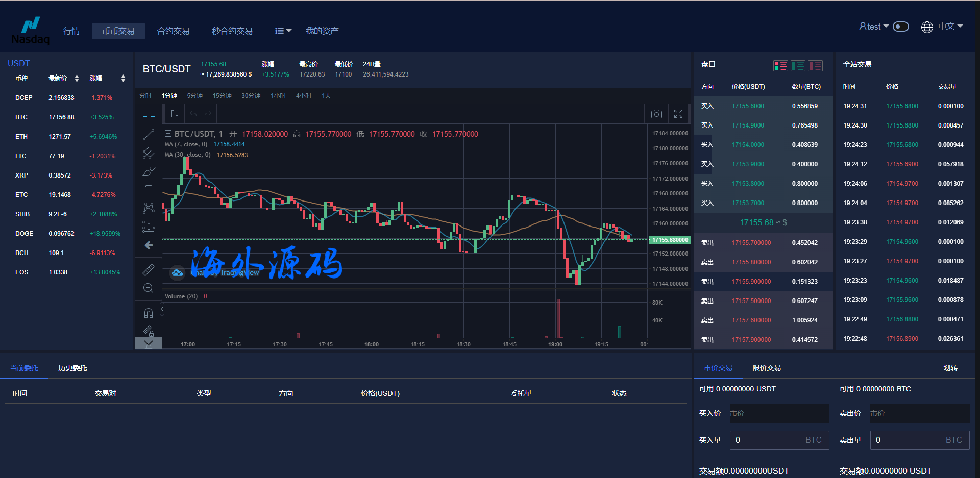Select the trend line drawing tool
Viewport: 980px width, 478px height.
click(x=149, y=135)
